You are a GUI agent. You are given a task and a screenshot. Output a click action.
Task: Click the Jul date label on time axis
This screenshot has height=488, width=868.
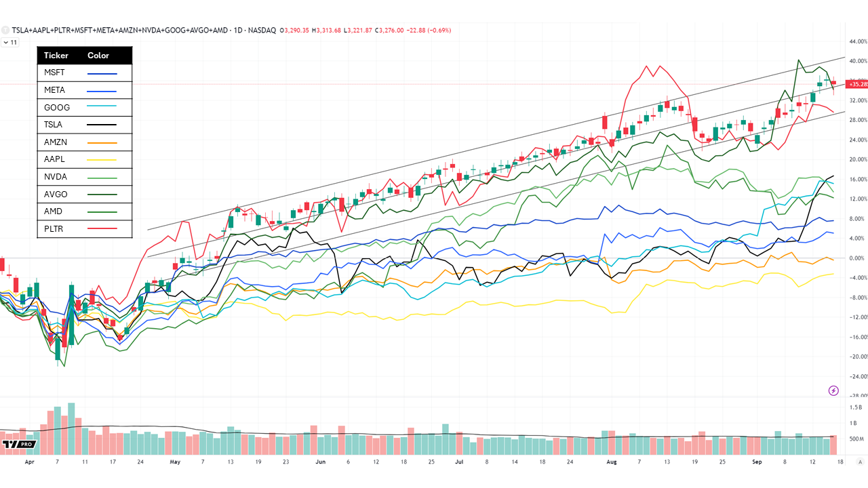point(459,462)
